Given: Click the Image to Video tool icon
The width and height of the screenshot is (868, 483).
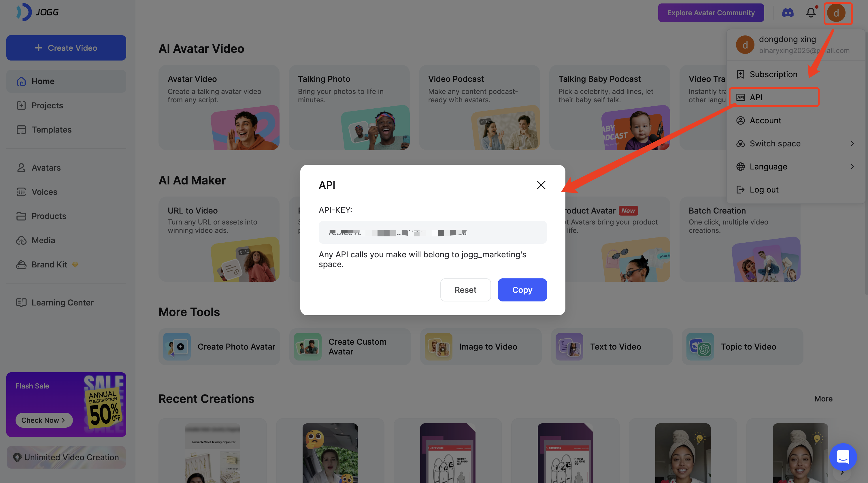Looking at the screenshot, I should (438, 346).
